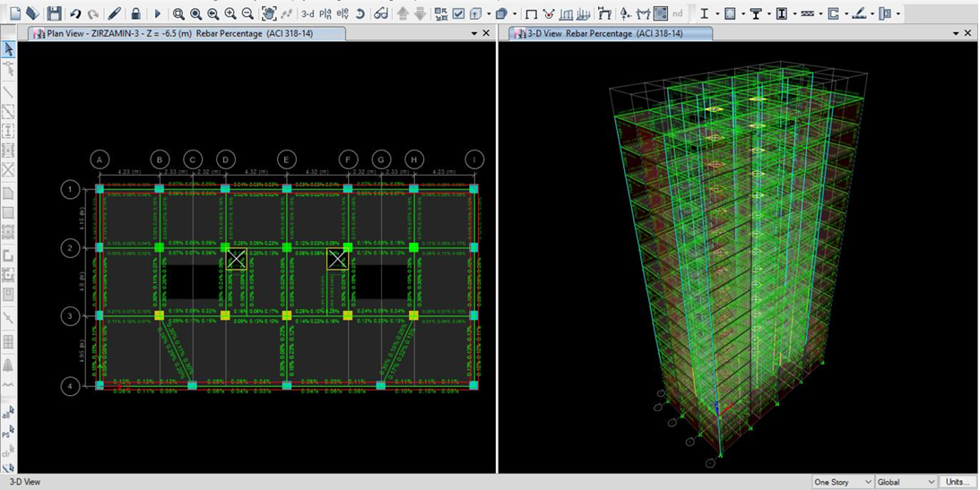Select the pointer tool in left sidebar
This screenshot has width=980, height=490.
click(8, 49)
